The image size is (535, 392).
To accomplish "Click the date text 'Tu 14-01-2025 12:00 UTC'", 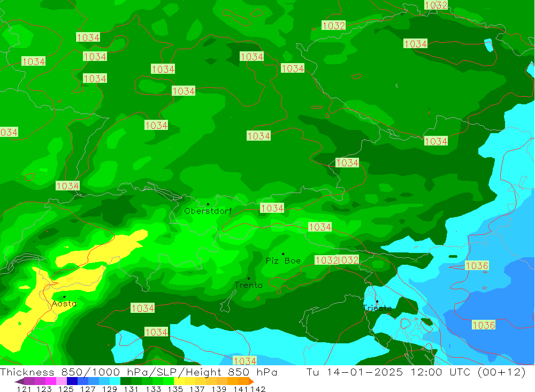I will pyautogui.click(x=388, y=372).
